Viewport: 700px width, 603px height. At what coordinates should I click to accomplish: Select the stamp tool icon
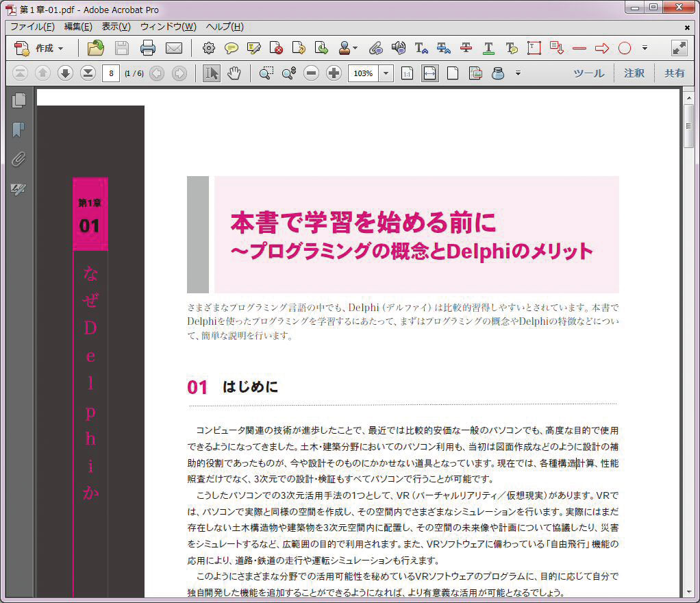345,48
